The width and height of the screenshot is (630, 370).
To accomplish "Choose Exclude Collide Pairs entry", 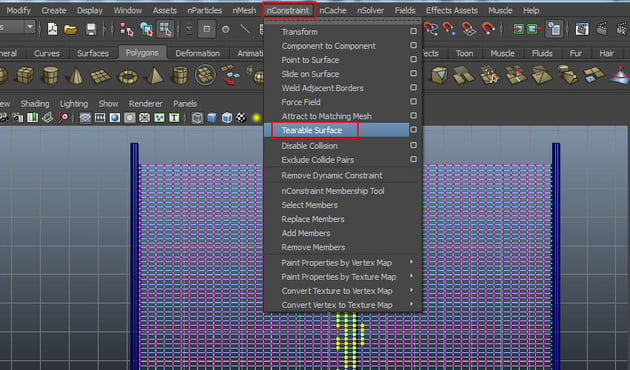I will click(x=318, y=159).
